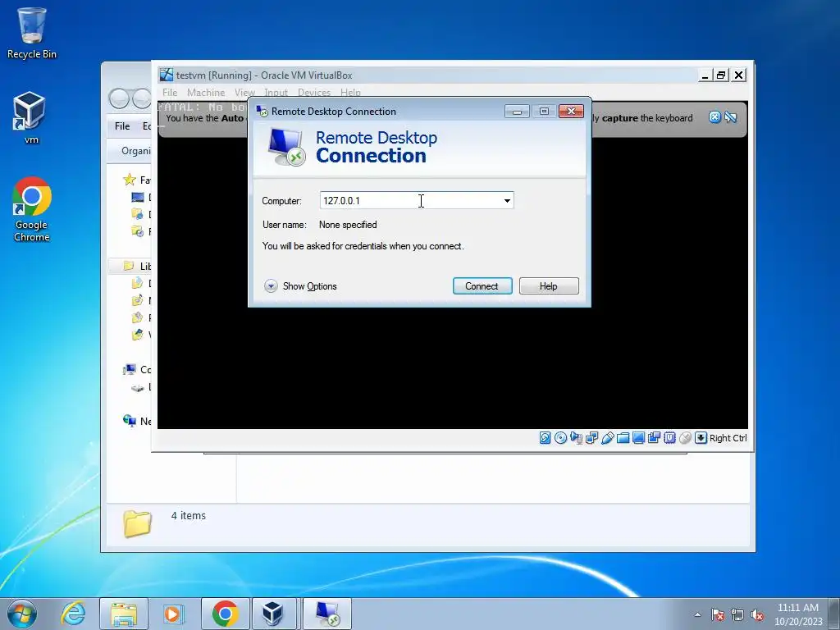This screenshot has width=840, height=630.
Task: Expand Show Options in Remote Desktop Connection
Action: point(300,286)
